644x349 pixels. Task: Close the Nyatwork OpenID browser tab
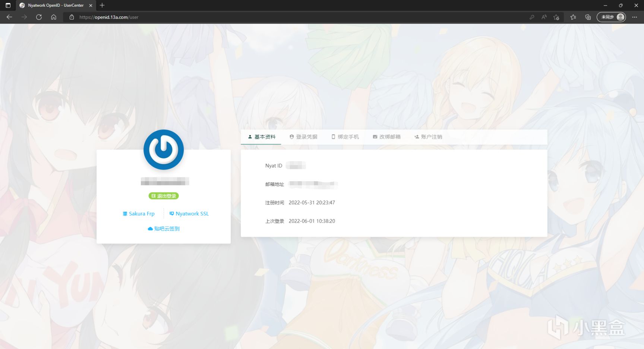(x=91, y=5)
